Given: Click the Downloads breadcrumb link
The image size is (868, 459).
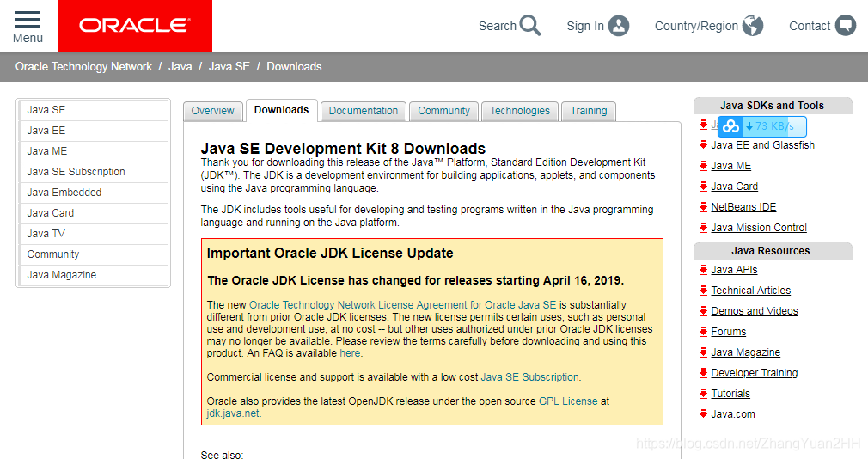Looking at the screenshot, I should pos(294,66).
